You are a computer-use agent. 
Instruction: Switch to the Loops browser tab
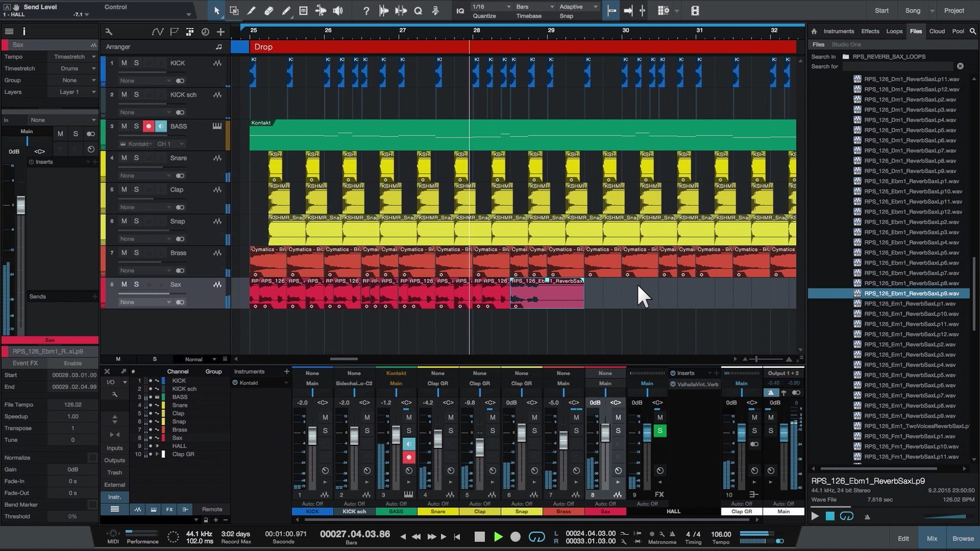pyautogui.click(x=894, y=31)
